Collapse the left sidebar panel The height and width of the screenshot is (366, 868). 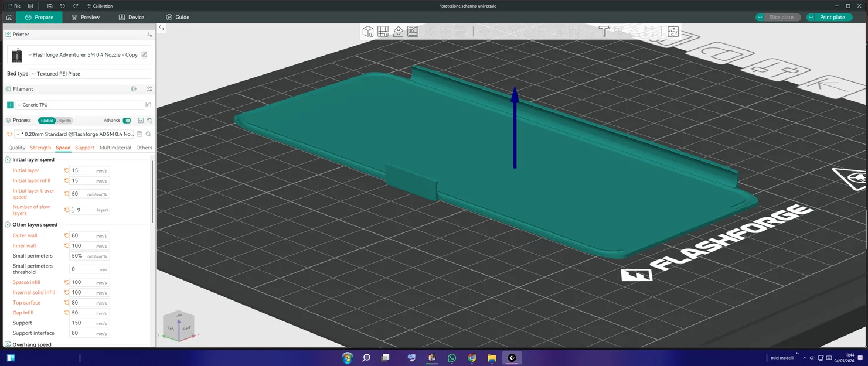(161, 28)
